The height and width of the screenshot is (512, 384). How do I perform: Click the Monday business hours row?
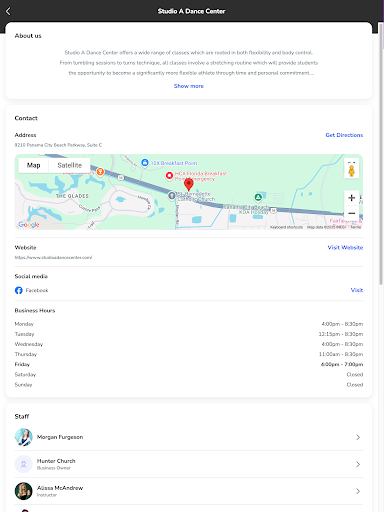(189, 324)
